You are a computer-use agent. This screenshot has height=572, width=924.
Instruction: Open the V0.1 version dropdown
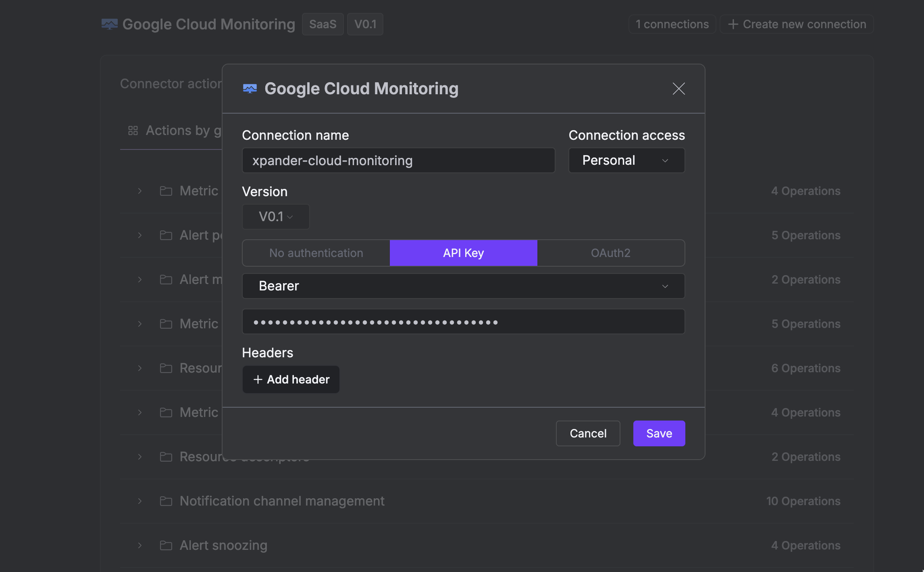point(276,217)
